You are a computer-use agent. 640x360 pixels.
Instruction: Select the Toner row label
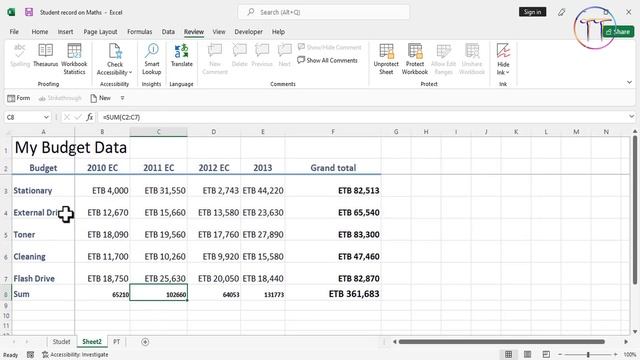tap(43, 235)
